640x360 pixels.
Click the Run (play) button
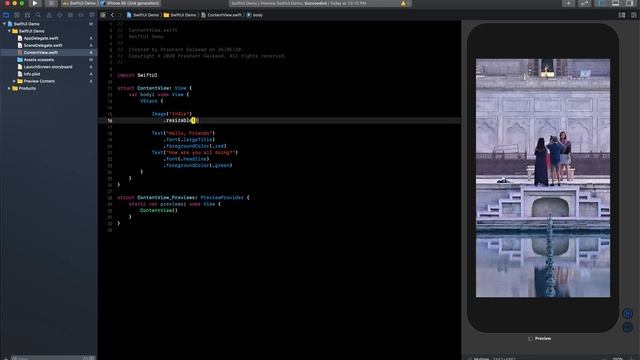35,3
